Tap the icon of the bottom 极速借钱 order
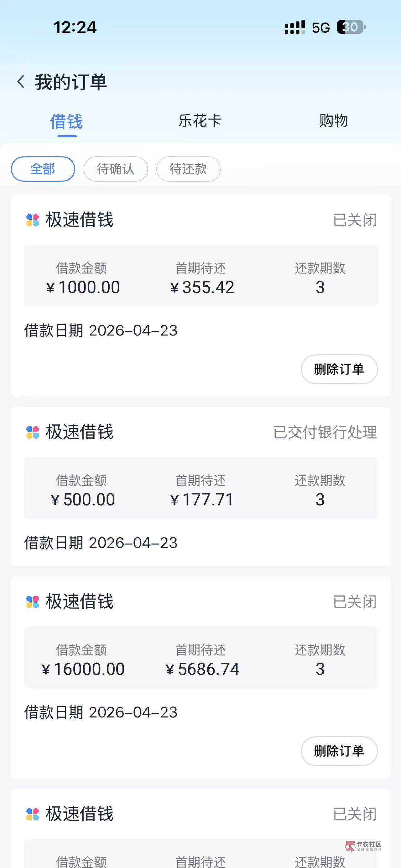This screenshot has height=868, width=401. tap(33, 814)
